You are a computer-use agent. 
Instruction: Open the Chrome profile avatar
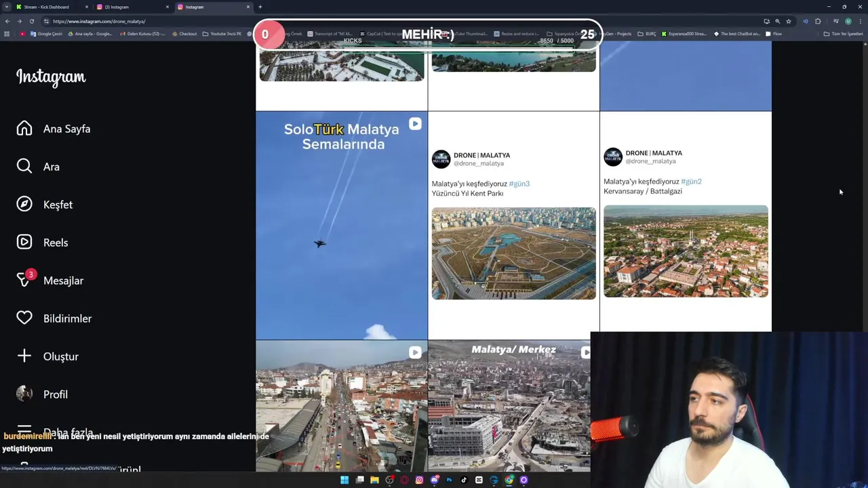[848, 21]
